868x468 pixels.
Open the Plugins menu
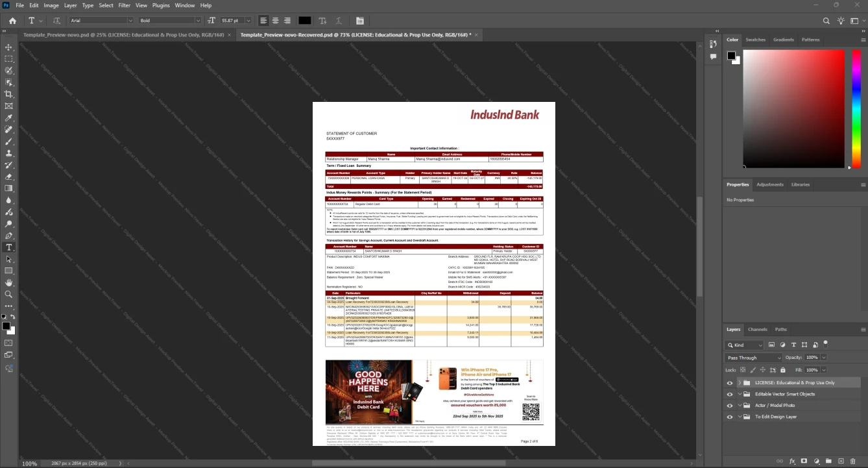pos(161,5)
